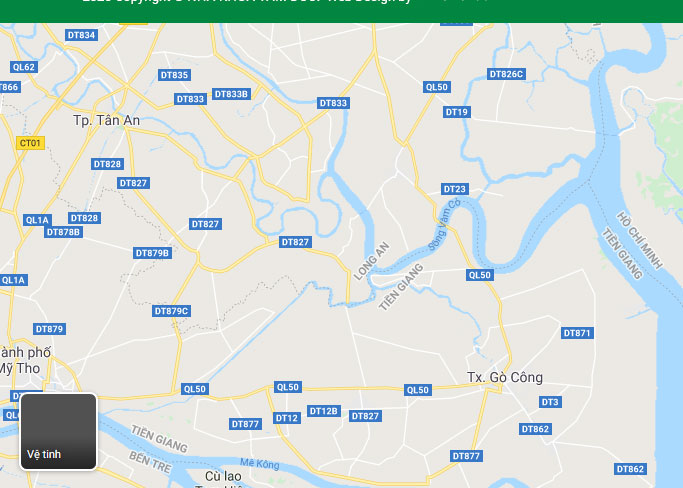Image resolution: width=683 pixels, height=488 pixels.
Task: Click the DT12B road shield
Action: coord(324,411)
